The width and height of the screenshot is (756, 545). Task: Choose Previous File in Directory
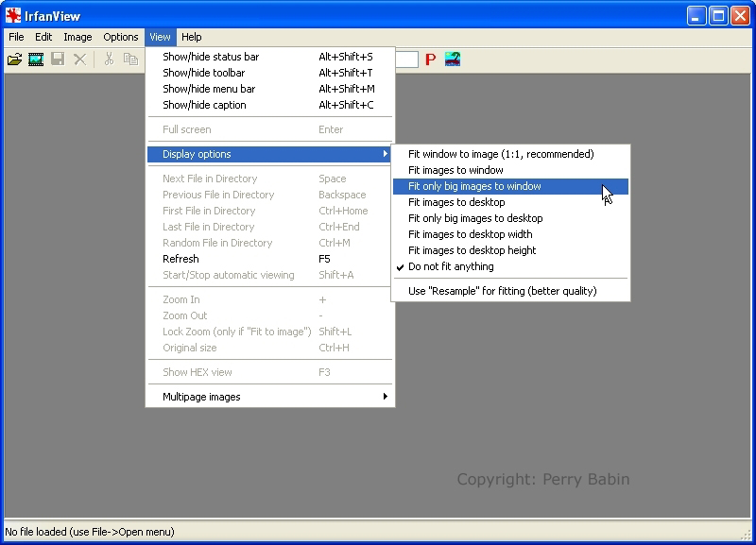tap(270, 195)
